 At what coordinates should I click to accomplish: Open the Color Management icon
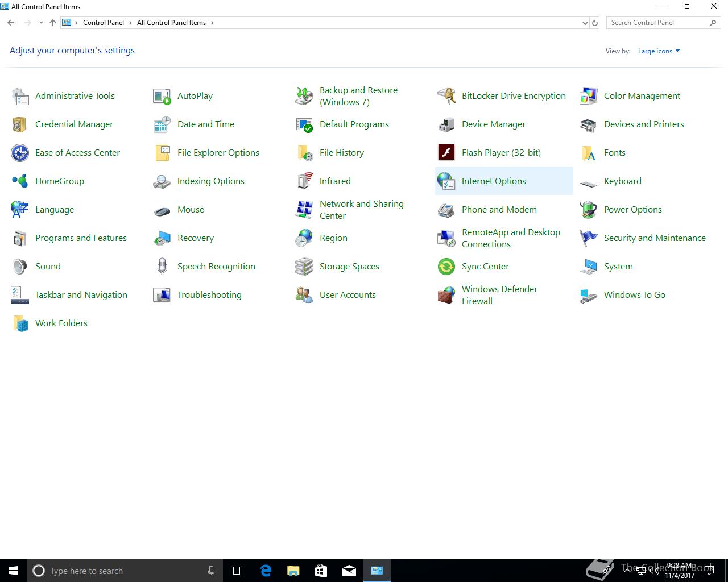point(589,96)
